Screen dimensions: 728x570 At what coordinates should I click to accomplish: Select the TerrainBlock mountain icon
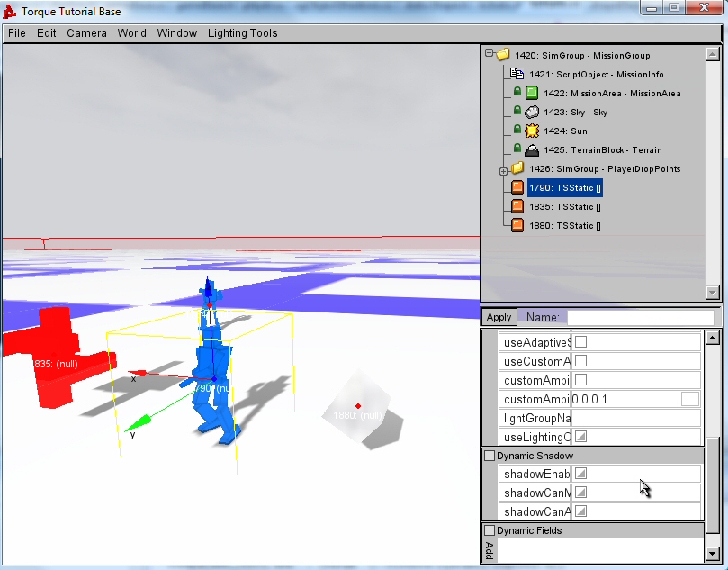[x=532, y=150]
